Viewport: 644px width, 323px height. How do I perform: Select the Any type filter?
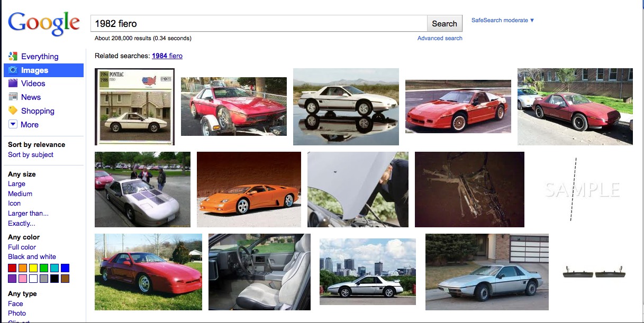coord(22,293)
